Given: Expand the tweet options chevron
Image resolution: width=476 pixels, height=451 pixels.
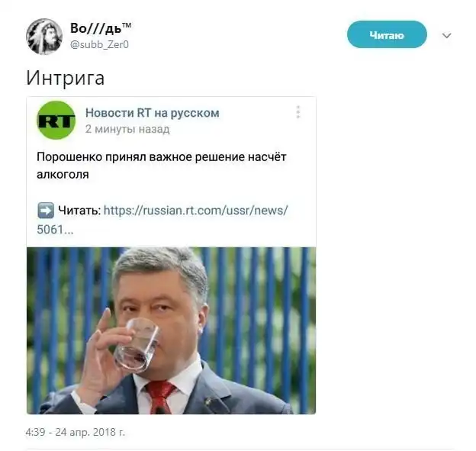Looking at the screenshot, I should click(446, 36).
